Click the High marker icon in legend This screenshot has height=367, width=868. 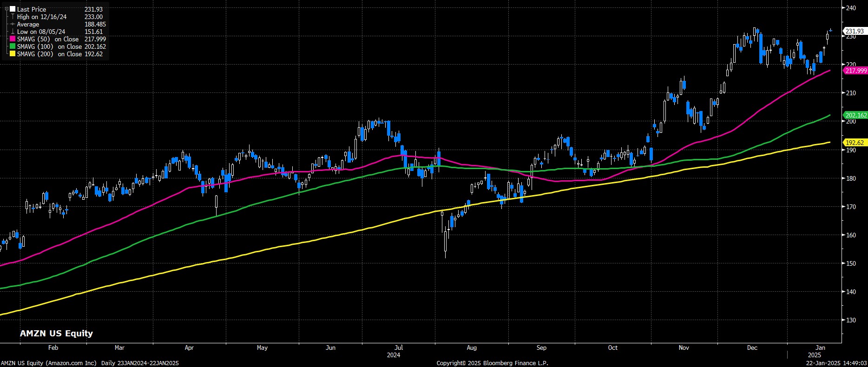(x=13, y=17)
